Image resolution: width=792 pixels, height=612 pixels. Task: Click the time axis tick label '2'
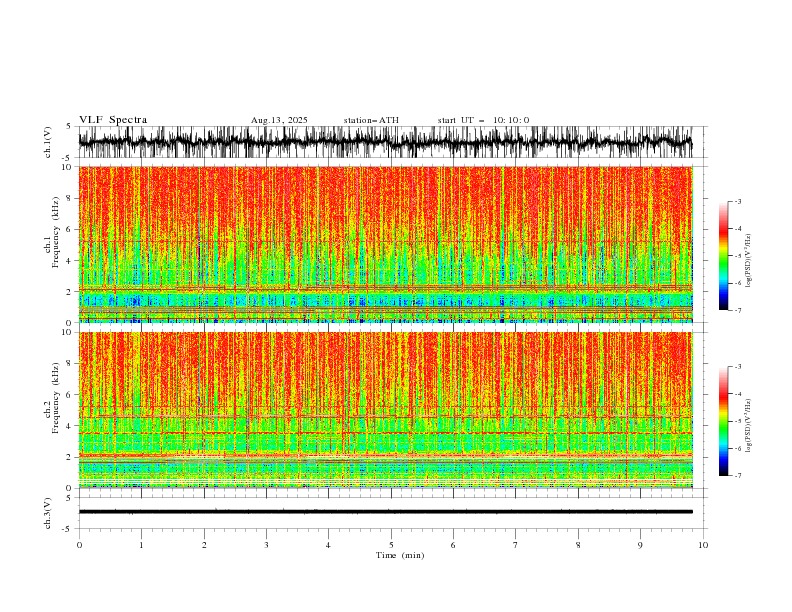click(204, 545)
